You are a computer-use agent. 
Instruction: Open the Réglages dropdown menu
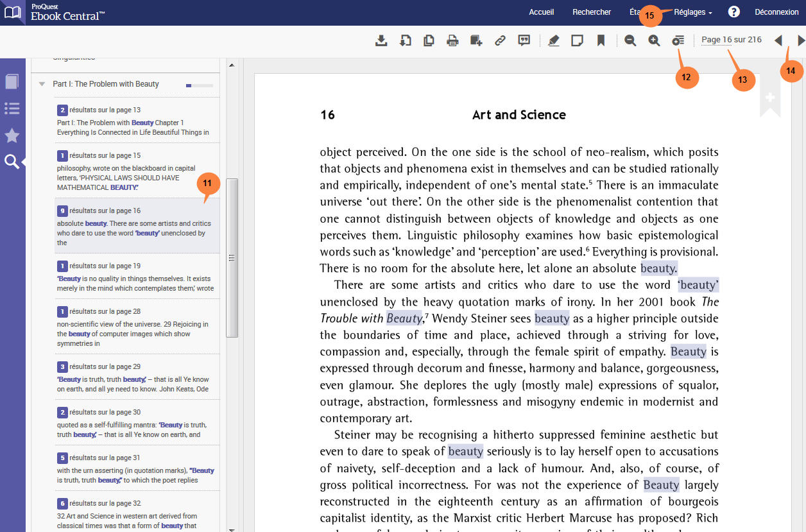(693, 12)
